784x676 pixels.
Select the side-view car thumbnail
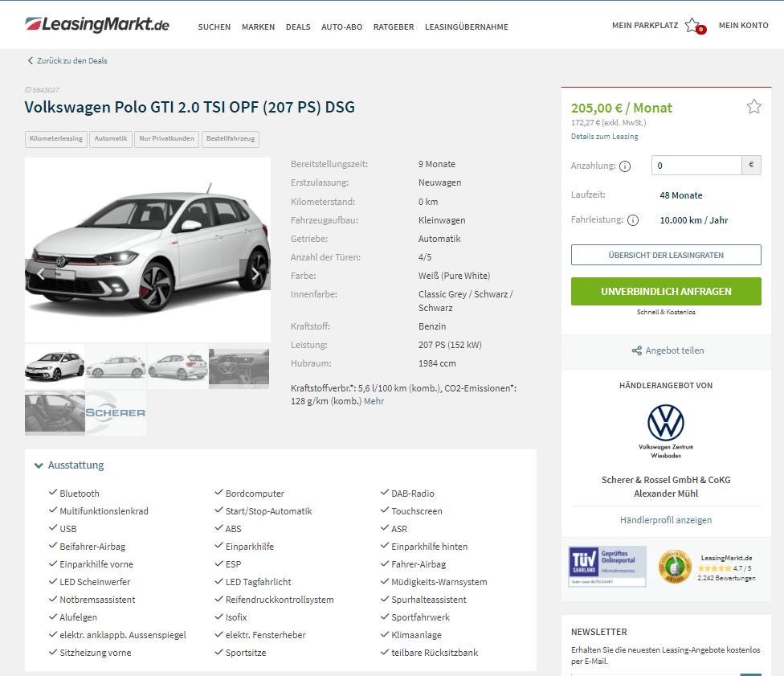[x=116, y=367]
